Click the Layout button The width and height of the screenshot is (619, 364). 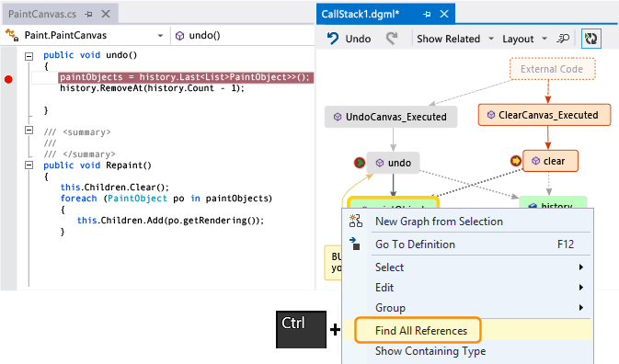[518, 39]
